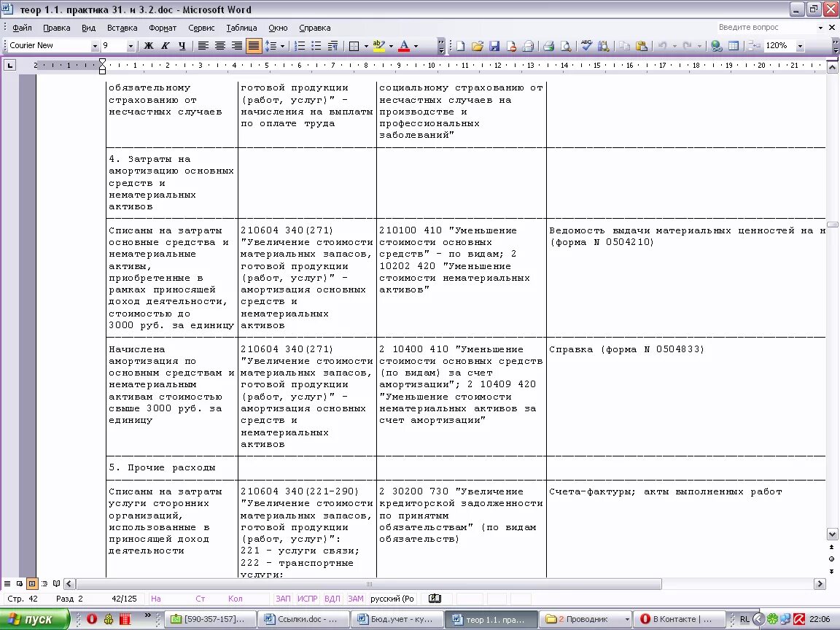Open the Формат menu

click(163, 28)
